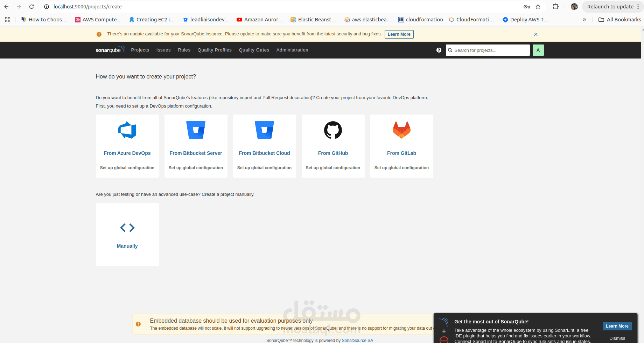This screenshot has height=343, width=644.
Task: Click the Bitbucket Server logo
Action: tap(196, 130)
